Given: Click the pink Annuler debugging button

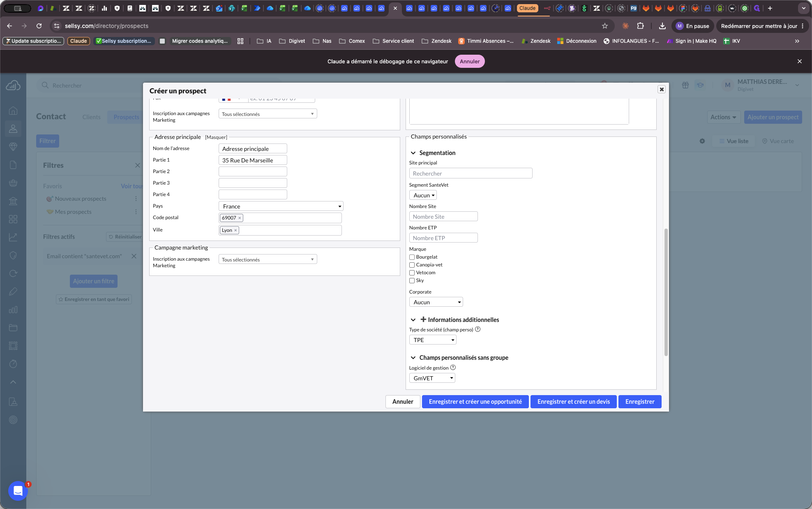Looking at the screenshot, I should pyautogui.click(x=470, y=61).
